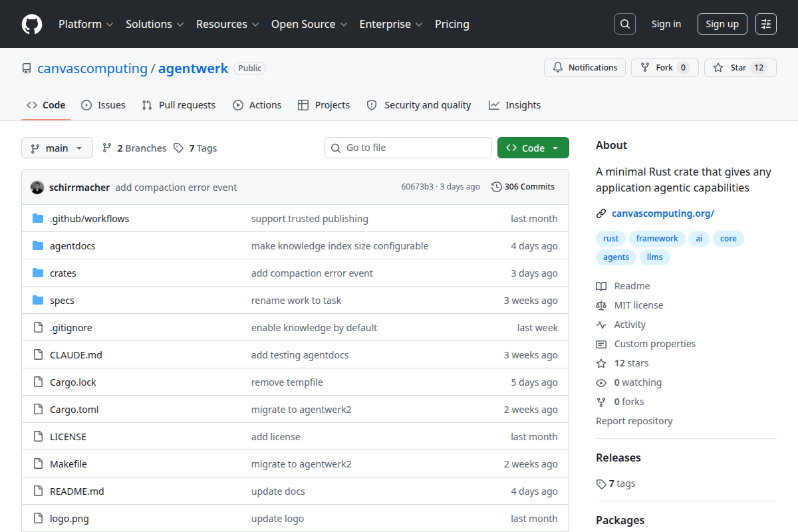Click the commit history clock icon
The image size is (798, 532).
(497, 187)
